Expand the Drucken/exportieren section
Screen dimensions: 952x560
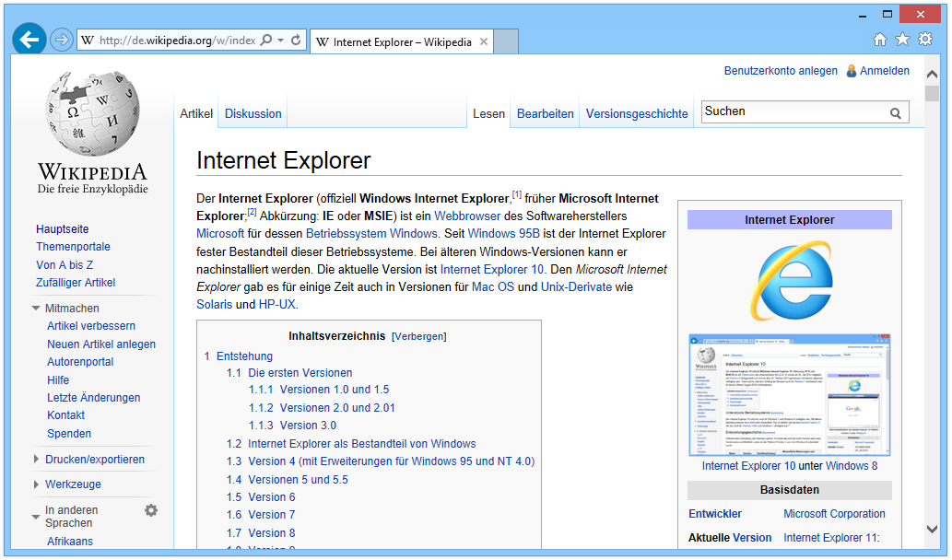click(94, 460)
